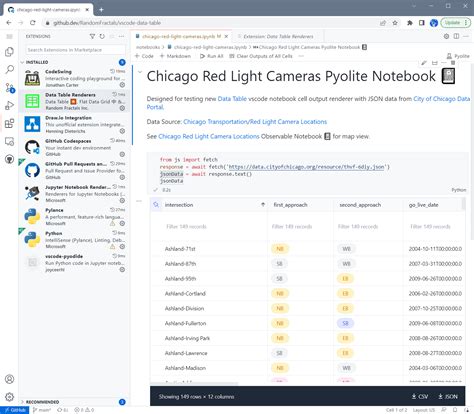Collapse the notebook title markdown cell
474x414 pixels.
tap(140, 72)
